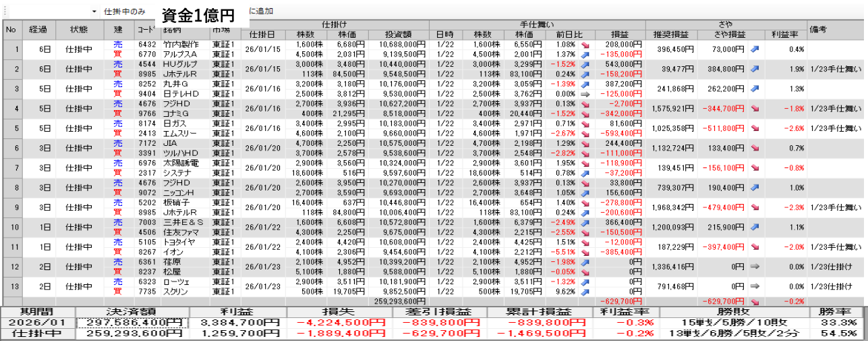Screen dimensions: 868x341
Task: Click the toolbar grip handle at top-left
Action: [3, 12]
